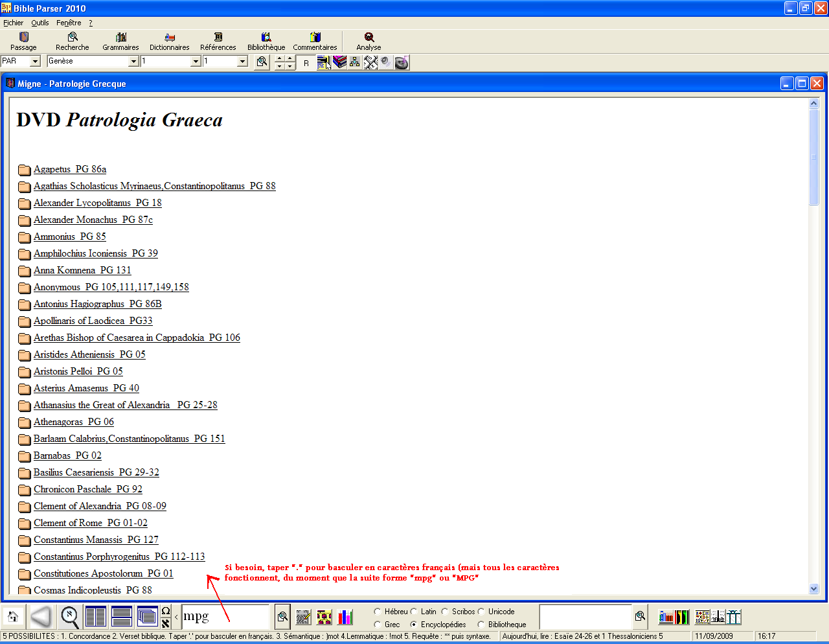
Task: Open Athanasius the Great of Alexandria link
Action: tap(126, 405)
